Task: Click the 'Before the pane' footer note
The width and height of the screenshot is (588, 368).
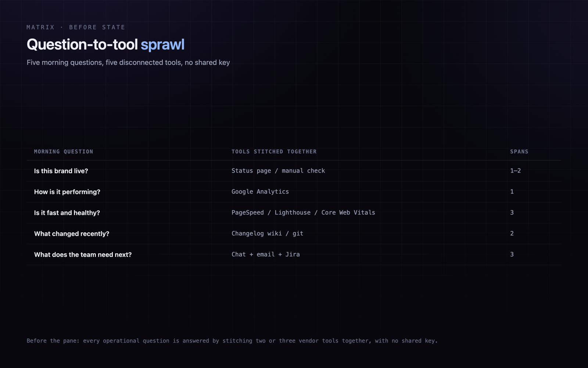Action: (232, 341)
